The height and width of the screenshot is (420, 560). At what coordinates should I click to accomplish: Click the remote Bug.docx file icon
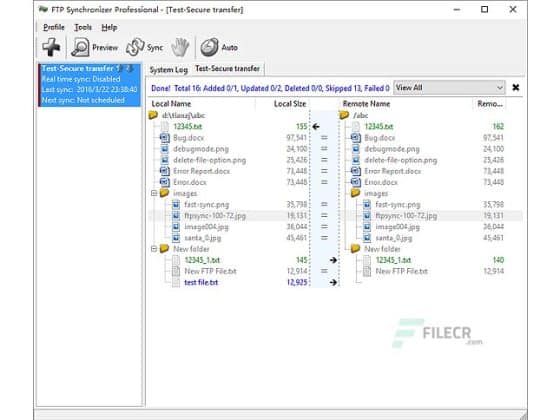(356, 138)
